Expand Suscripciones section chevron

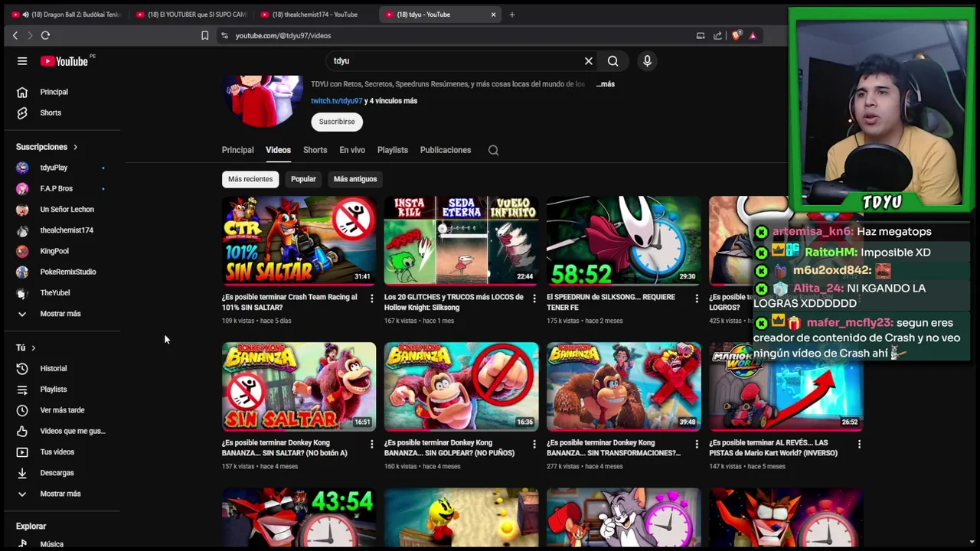coord(75,147)
